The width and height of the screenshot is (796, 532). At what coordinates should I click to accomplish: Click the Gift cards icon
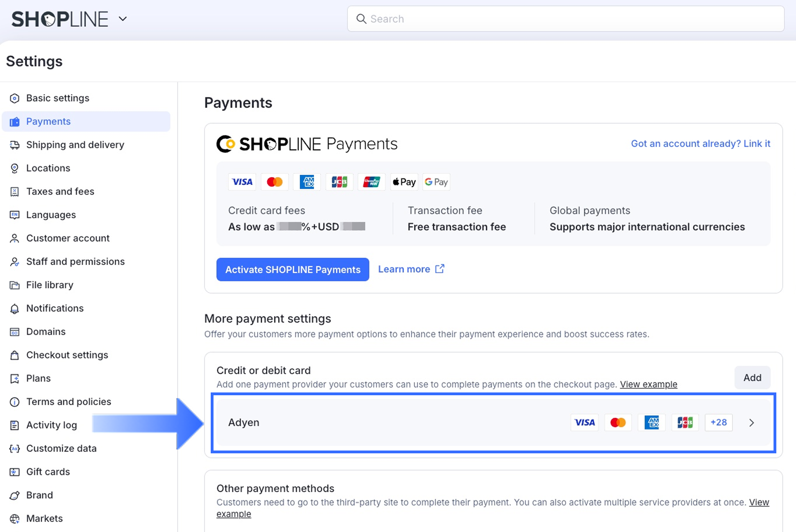pos(15,472)
